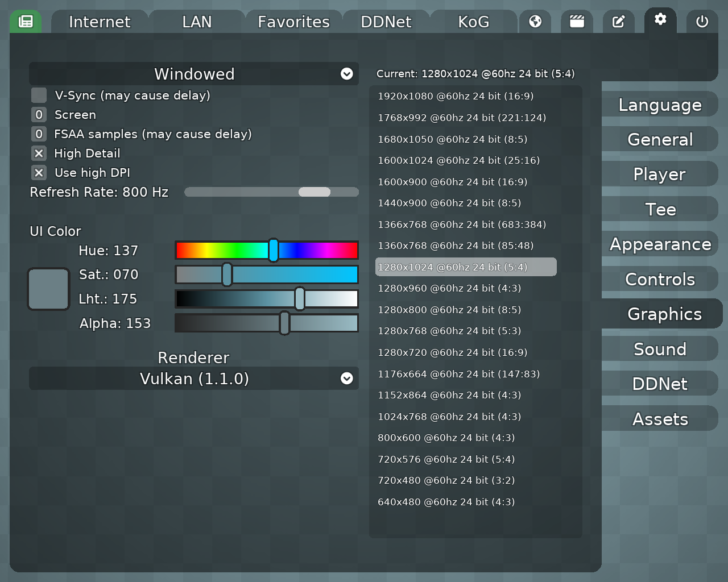Open the map editor pencil icon
This screenshot has width=728, height=582.
[618, 20]
